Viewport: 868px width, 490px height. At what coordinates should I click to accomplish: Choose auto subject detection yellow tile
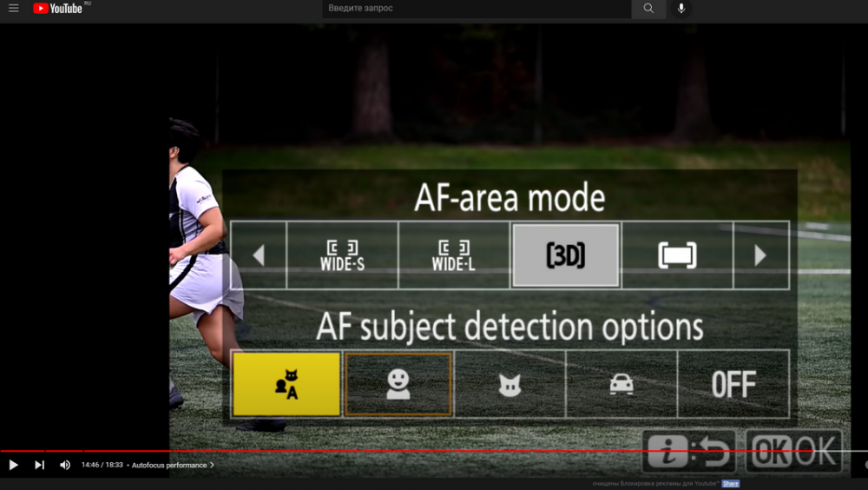coord(286,384)
